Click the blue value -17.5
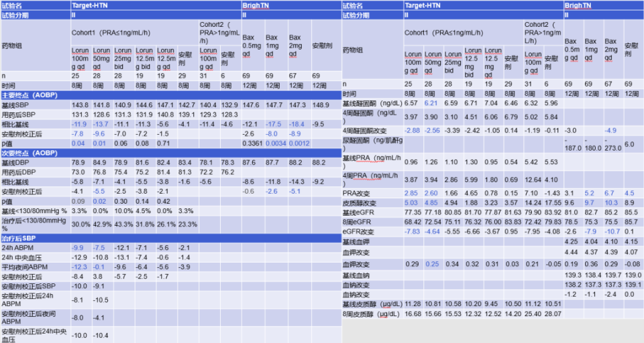The width and height of the screenshot is (644, 343). (274, 124)
